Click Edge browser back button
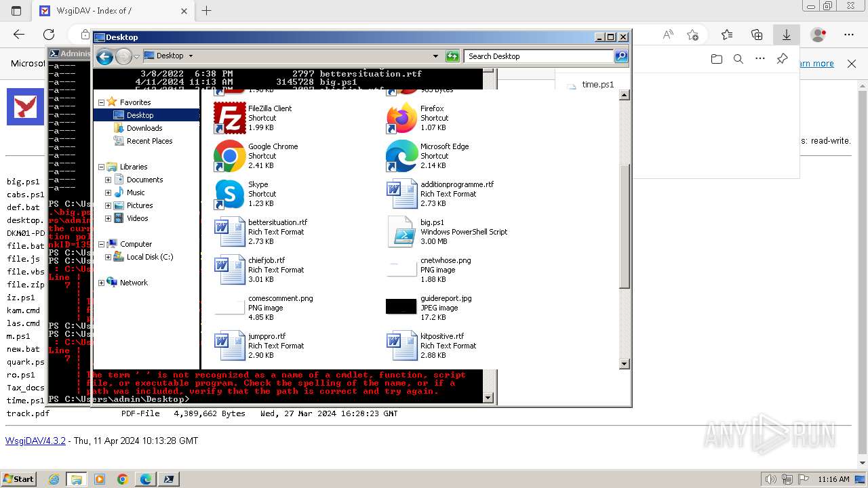The image size is (868, 488). (x=19, y=35)
